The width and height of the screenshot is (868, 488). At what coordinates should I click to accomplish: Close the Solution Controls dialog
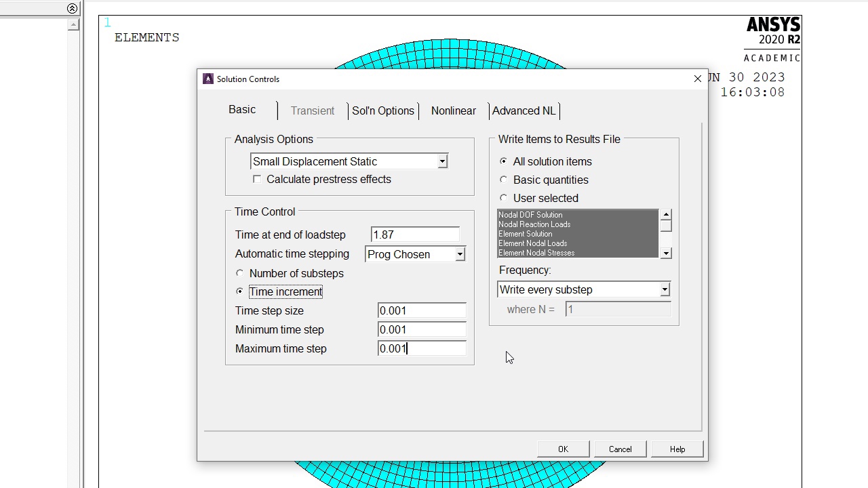(x=697, y=79)
